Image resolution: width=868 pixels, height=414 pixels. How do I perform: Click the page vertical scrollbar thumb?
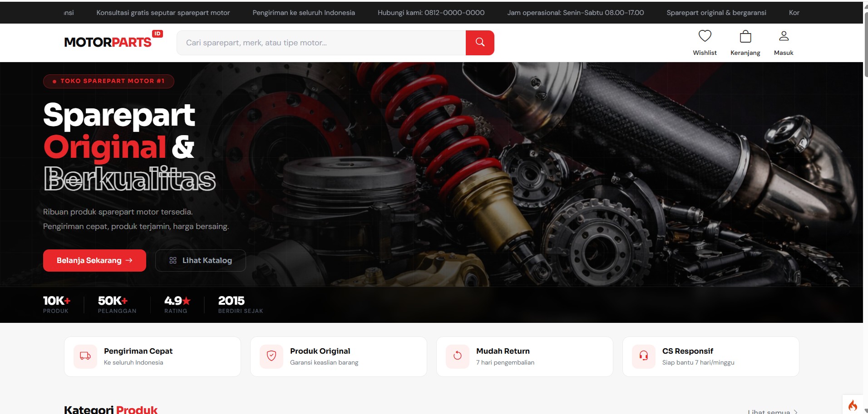click(x=866, y=44)
